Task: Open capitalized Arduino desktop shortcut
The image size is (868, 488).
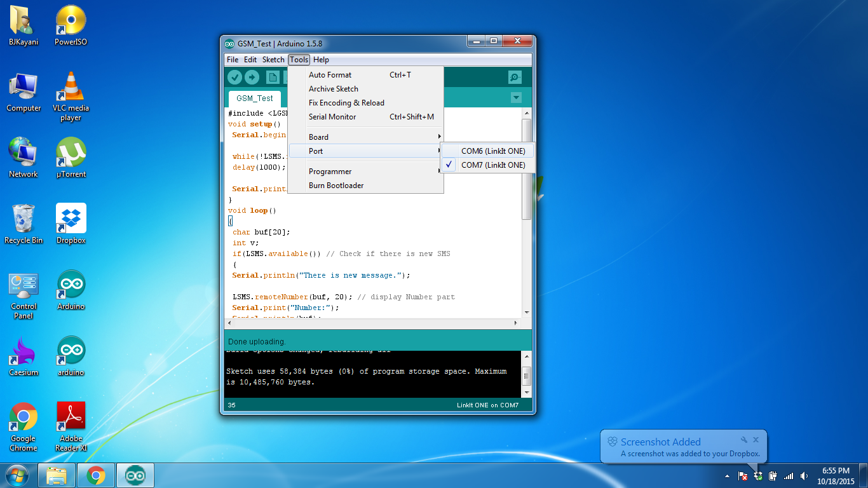Action: coord(71,291)
